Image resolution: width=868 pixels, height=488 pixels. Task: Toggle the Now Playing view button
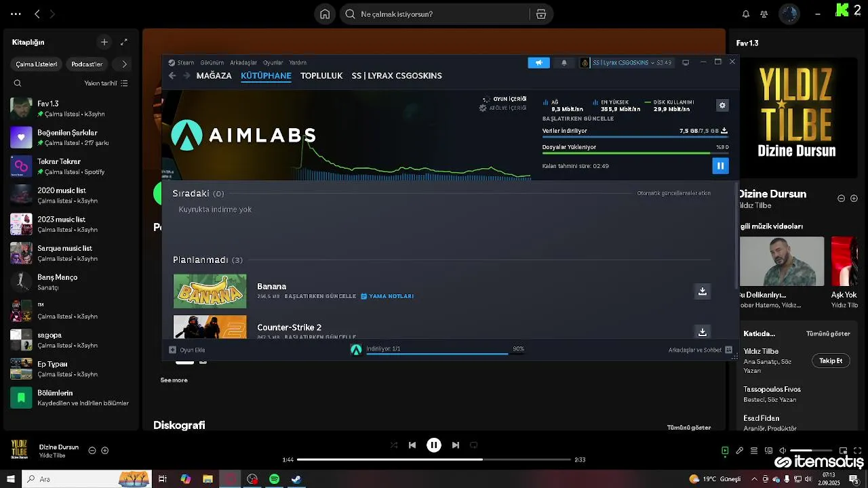725,451
